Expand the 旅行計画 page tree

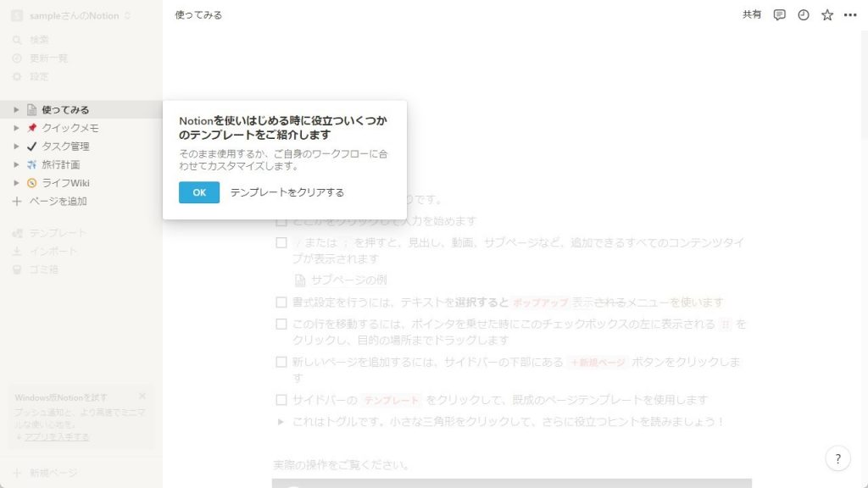[x=16, y=164]
